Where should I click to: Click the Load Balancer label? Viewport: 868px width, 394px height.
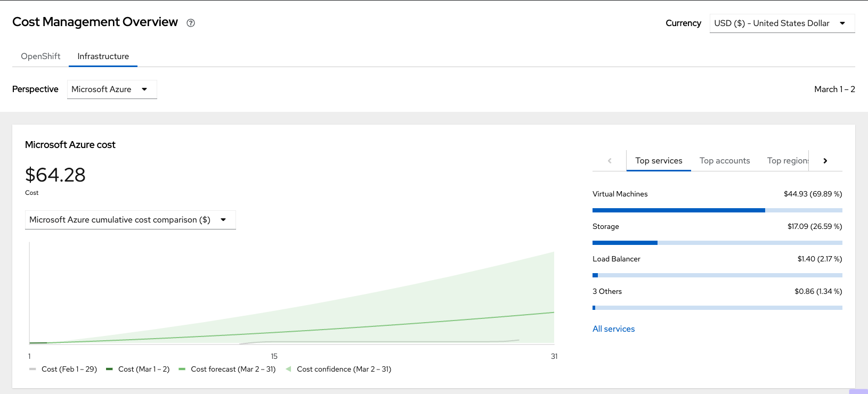(616, 259)
